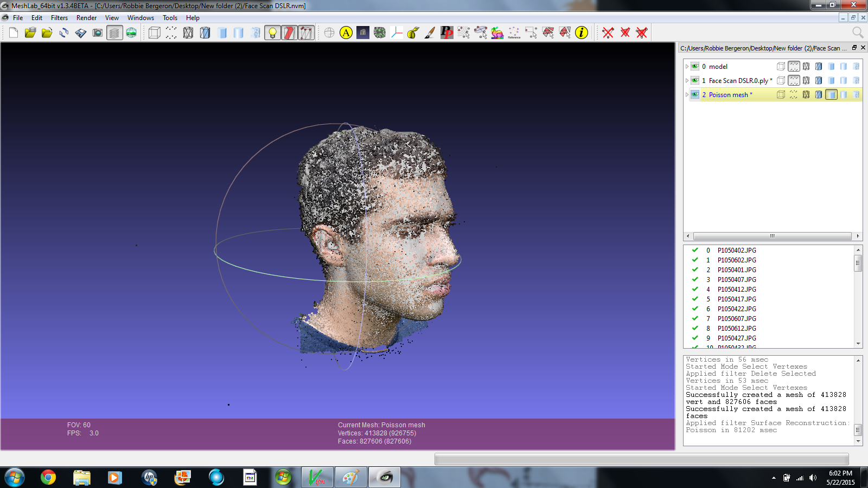868x488 pixels.
Task: Click the raster list vertical scrollbar thumb
Action: click(x=858, y=264)
